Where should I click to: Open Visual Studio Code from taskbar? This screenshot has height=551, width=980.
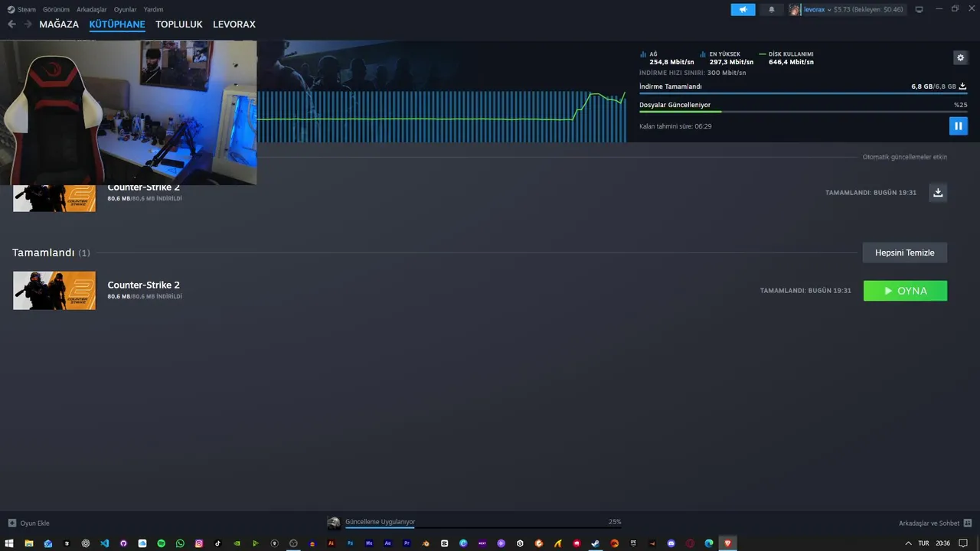pyautogui.click(x=104, y=543)
